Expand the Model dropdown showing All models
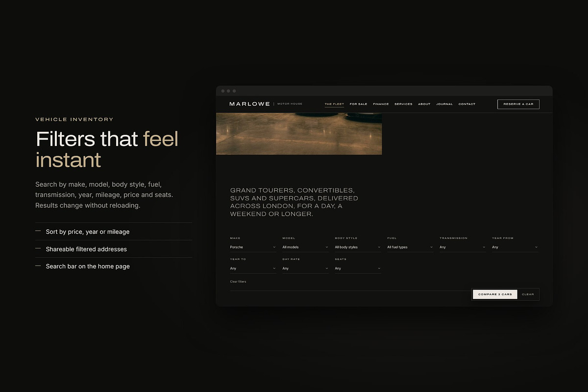 [x=306, y=247]
